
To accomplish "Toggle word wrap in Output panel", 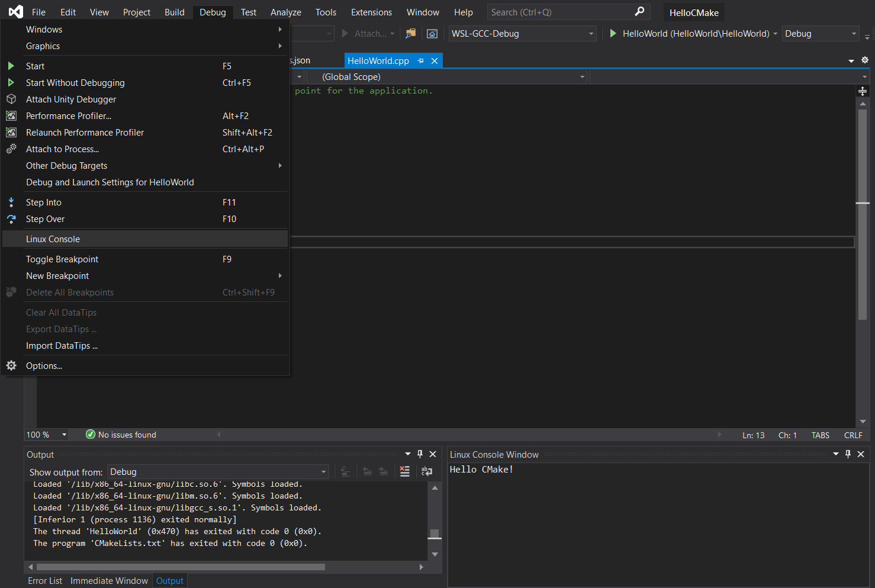I will click(x=427, y=471).
